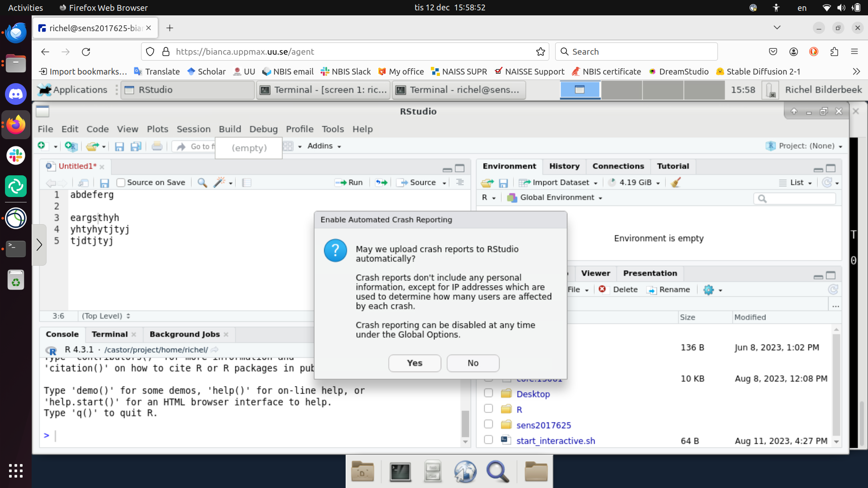The height and width of the screenshot is (488, 868).
Task: Click the save workspace icon in Environment
Action: coord(503,183)
